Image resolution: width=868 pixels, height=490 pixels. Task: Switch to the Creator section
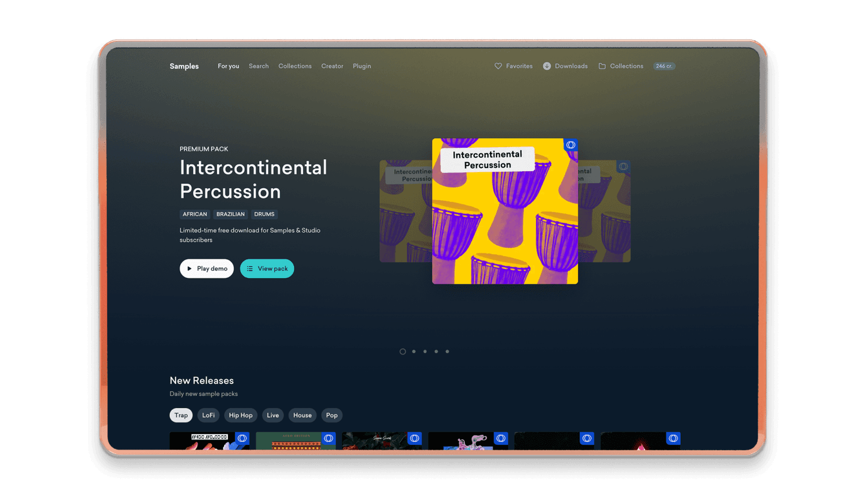[332, 66]
